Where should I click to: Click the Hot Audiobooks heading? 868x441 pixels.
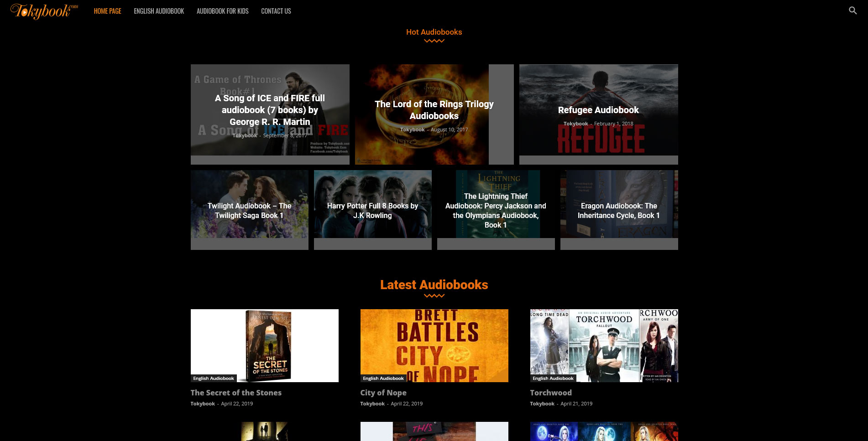(434, 32)
